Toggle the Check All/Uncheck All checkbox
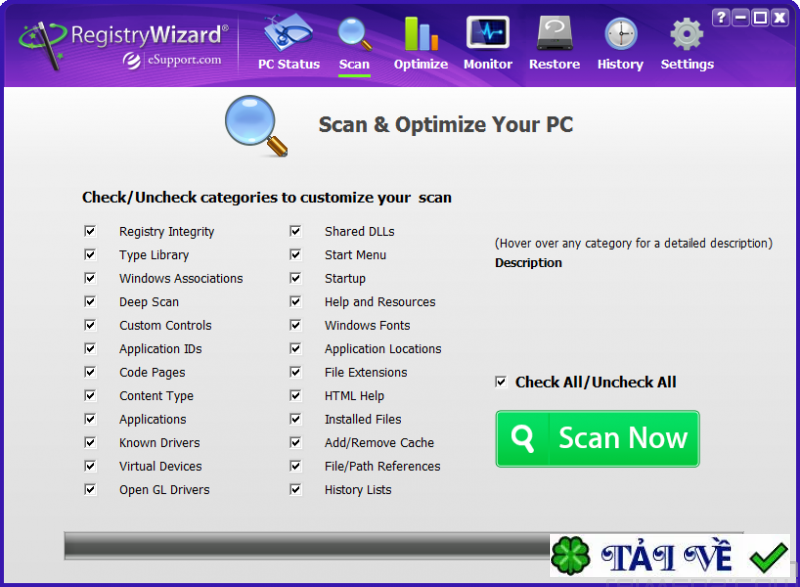 [501, 382]
